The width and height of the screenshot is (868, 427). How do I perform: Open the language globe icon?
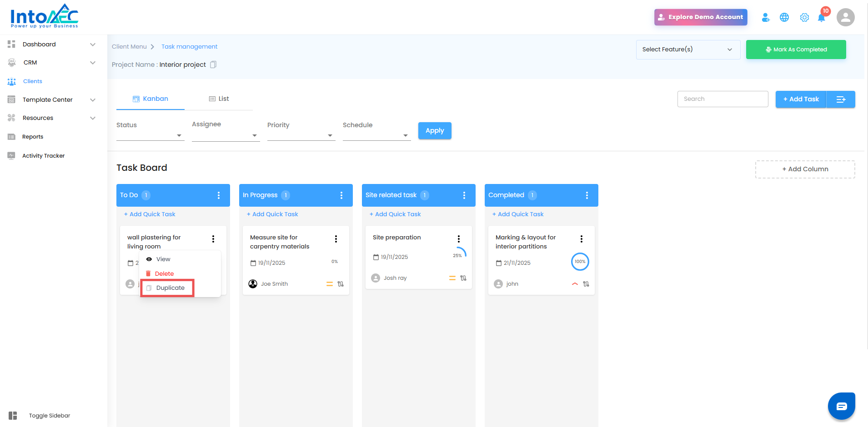[x=784, y=17]
